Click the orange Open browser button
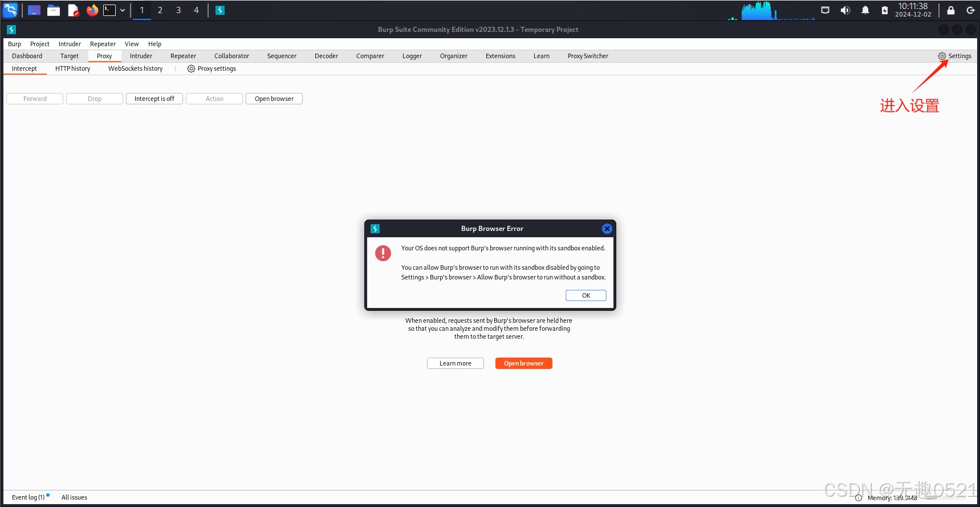This screenshot has height=507, width=980. click(x=524, y=363)
